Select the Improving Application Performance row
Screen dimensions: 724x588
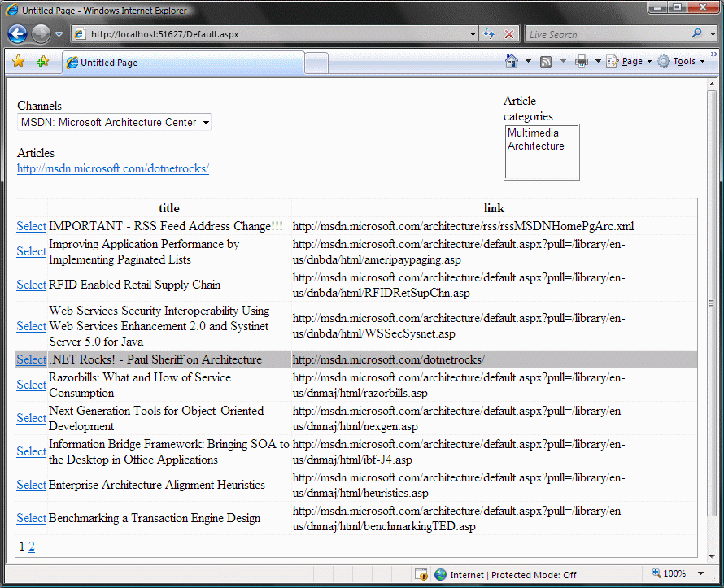(x=32, y=251)
